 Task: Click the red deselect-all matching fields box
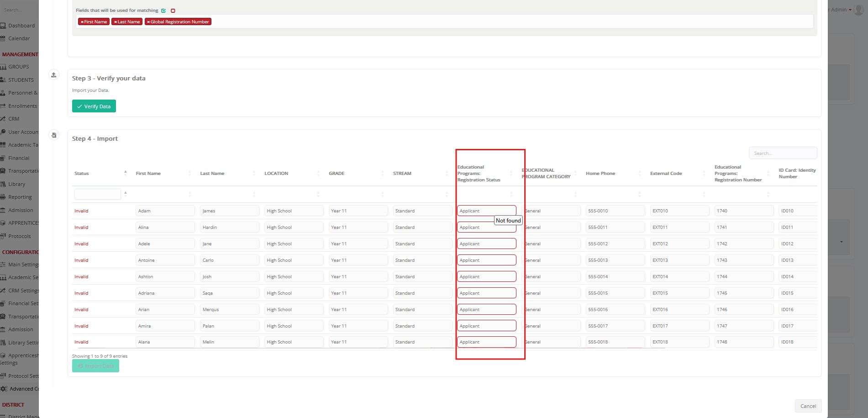(173, 11)
